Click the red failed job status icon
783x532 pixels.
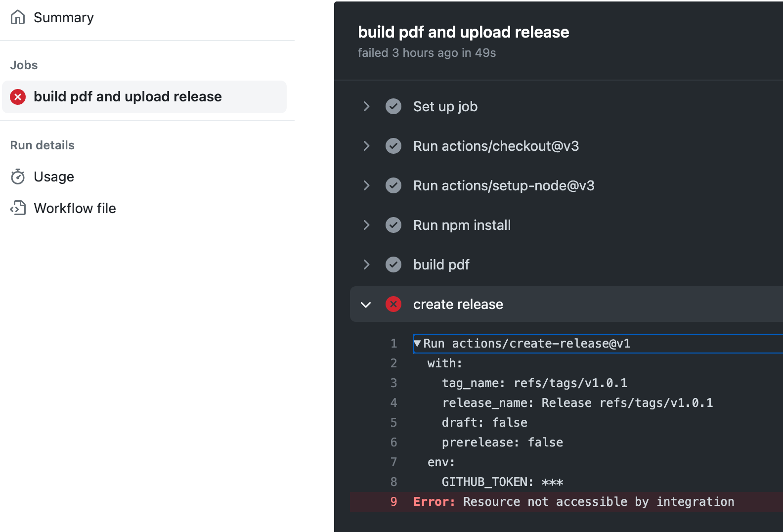click(18, 97)
